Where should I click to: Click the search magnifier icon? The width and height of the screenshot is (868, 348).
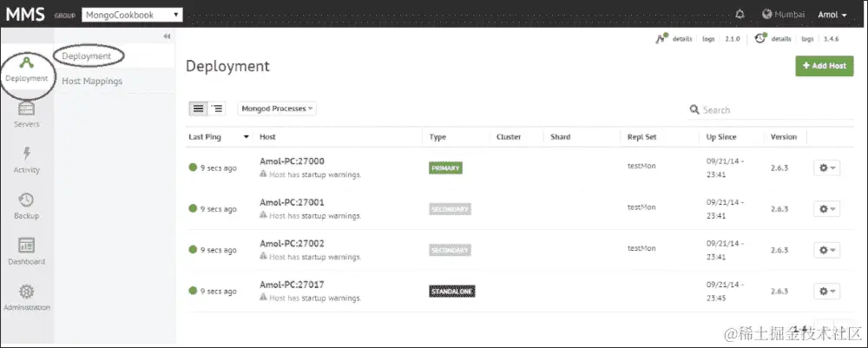tap(694, 109)
